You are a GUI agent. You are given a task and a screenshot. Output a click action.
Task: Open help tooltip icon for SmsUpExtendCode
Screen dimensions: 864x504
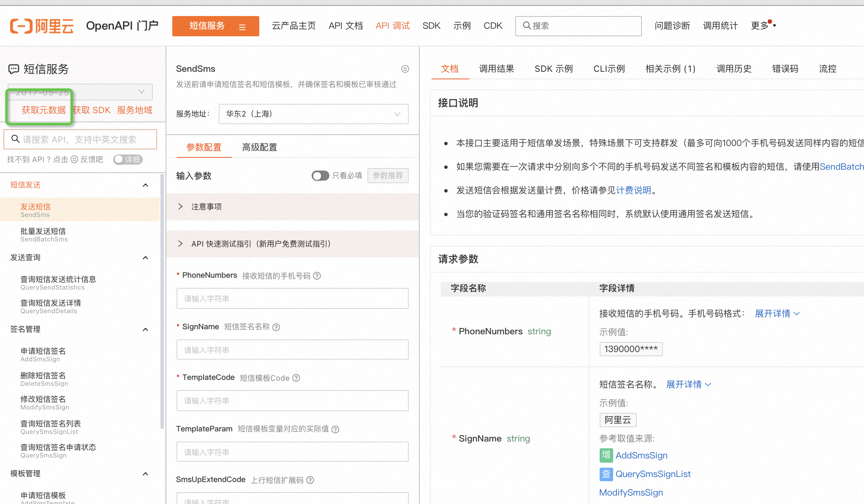pyautogui.click(x=310, y=480)
